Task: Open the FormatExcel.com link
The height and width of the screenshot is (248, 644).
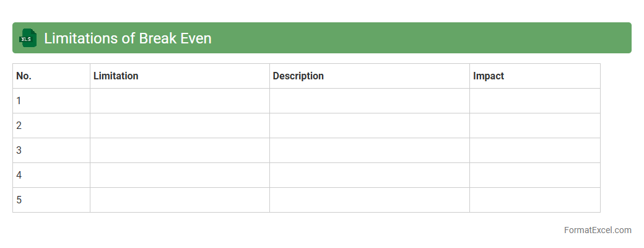Action: pos(597,230)
